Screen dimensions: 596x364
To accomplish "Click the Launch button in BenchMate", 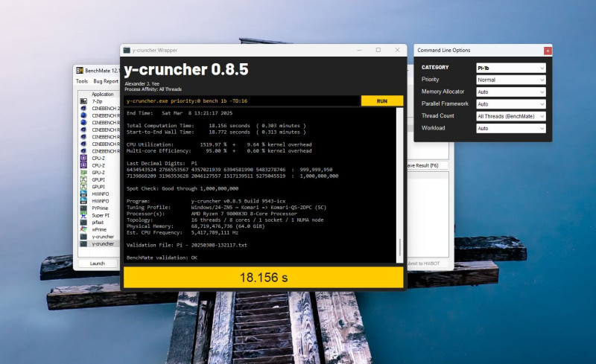I will click(x=98, y=264).
